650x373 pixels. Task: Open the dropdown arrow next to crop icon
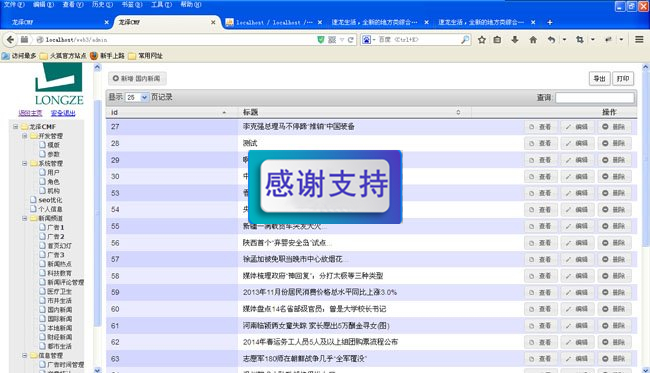pyautogui.click(x=593, y=40)
